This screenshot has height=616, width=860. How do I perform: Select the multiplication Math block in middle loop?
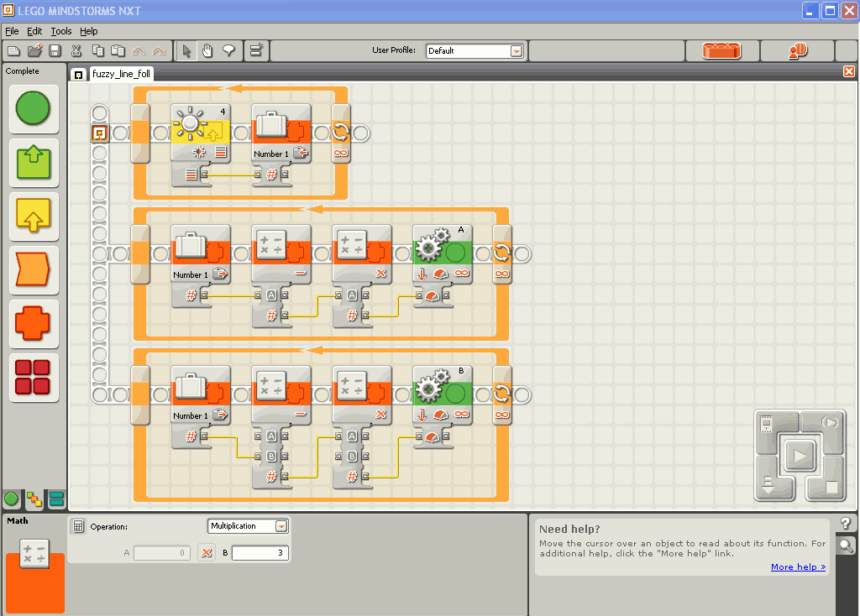coord(361,253)
